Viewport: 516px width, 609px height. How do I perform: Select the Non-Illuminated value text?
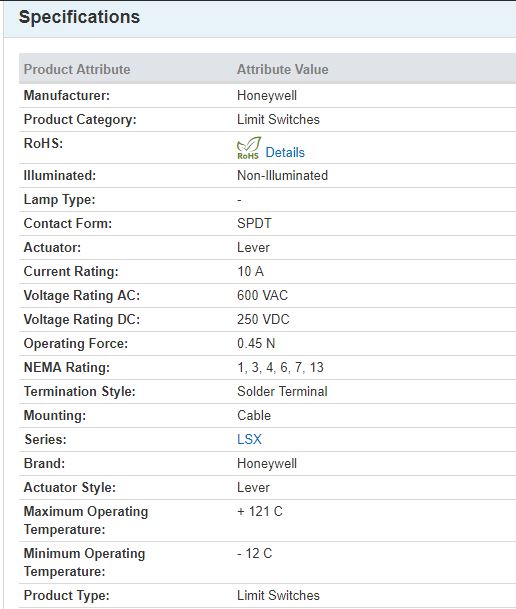coord(282,175)
